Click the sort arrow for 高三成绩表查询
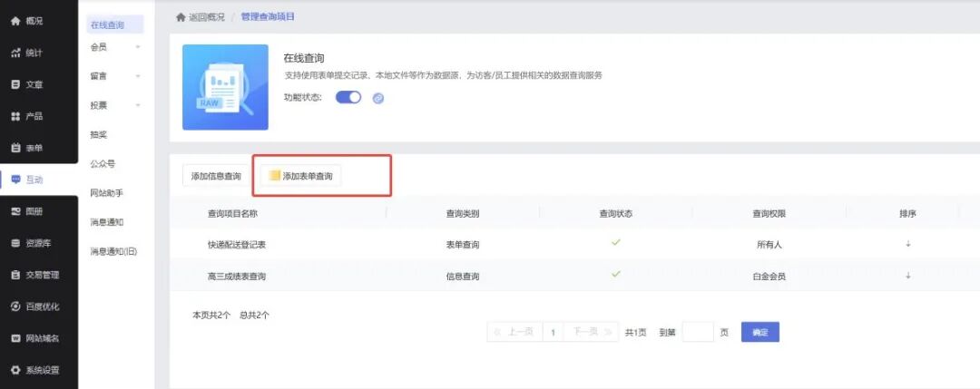980x389 pixels. [907, 276]
